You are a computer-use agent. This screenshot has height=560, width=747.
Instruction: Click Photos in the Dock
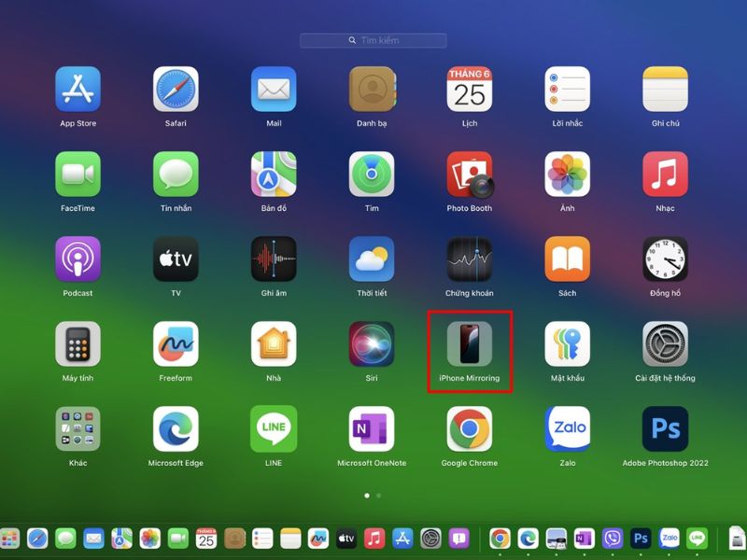pos(150,539)
